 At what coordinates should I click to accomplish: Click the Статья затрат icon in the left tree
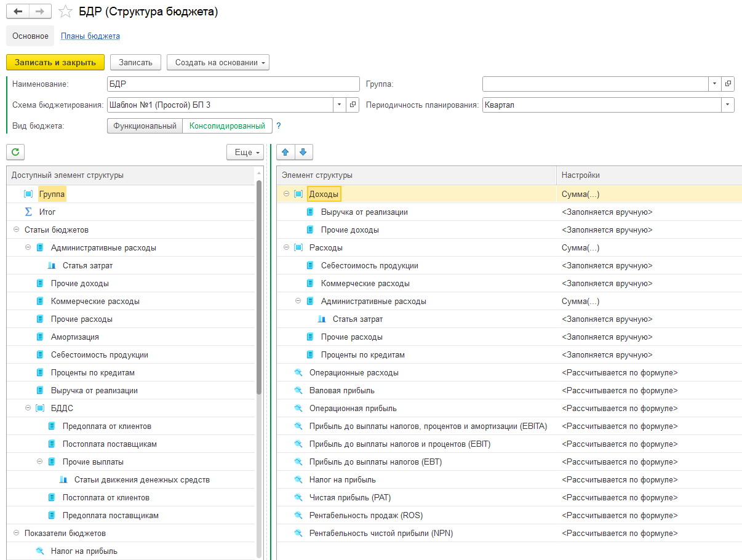click(x=52, y=266)
